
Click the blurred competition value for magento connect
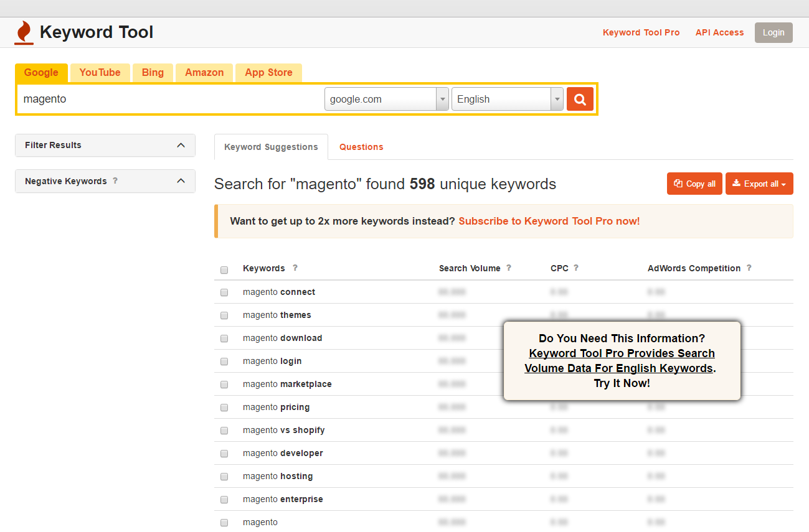tap(656, 292)
